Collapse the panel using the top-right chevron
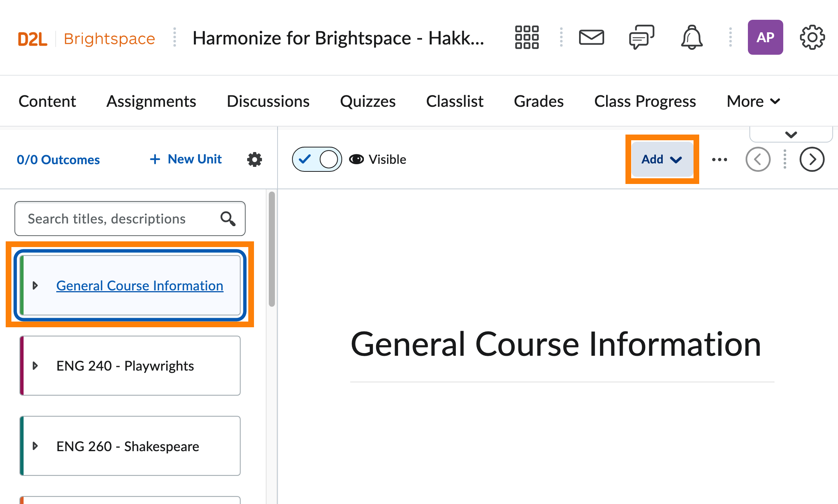The image size is (838, 504). (790, 134)
